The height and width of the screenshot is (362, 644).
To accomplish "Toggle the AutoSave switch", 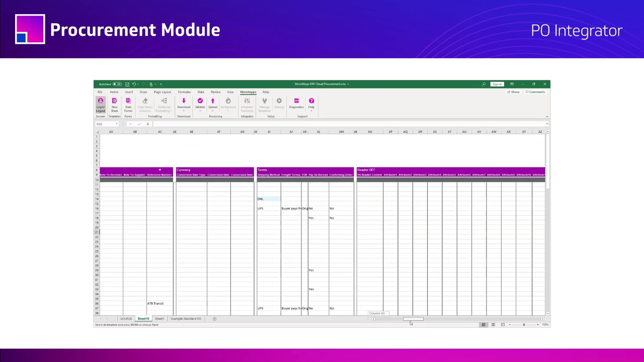I will pos(117,84).
